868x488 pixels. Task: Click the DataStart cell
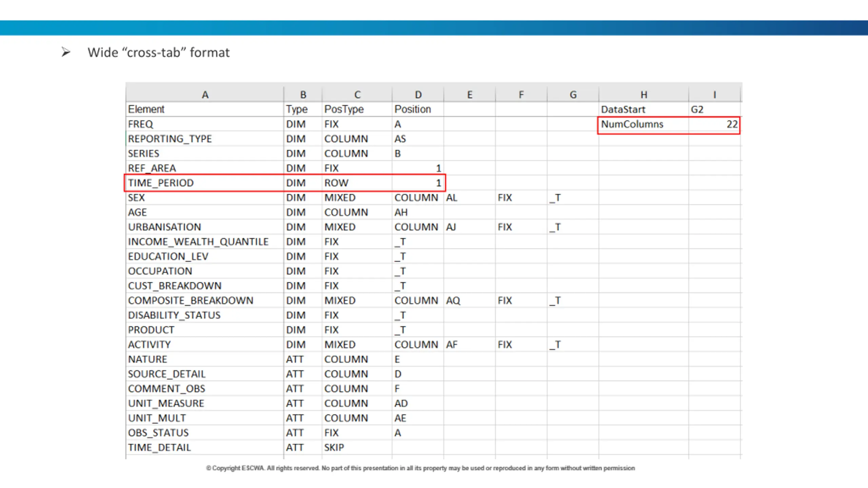point(644,109)
